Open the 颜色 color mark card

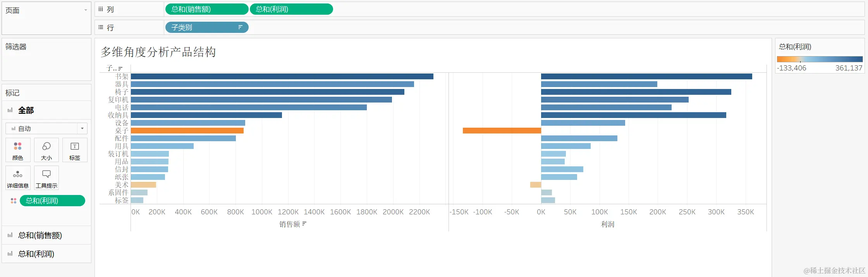pyautogui.click(x=18, y=150)
